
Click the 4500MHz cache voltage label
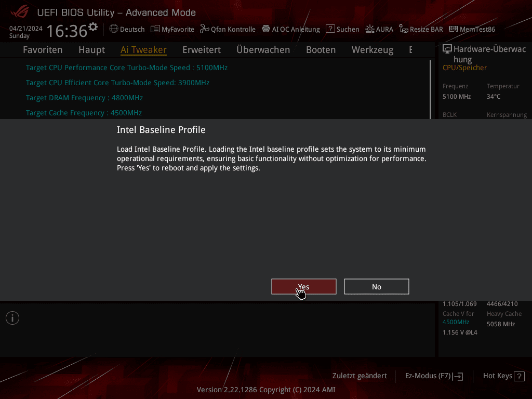pos(456,322)
